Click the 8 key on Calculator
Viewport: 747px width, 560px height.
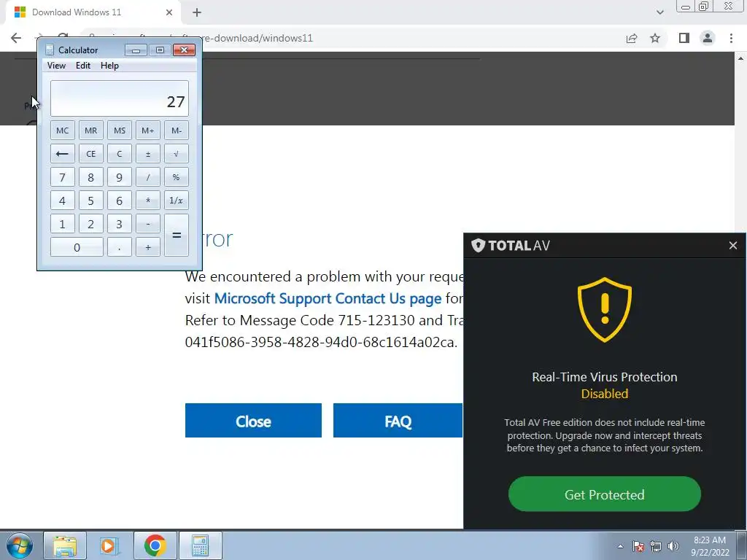point(91,177)
